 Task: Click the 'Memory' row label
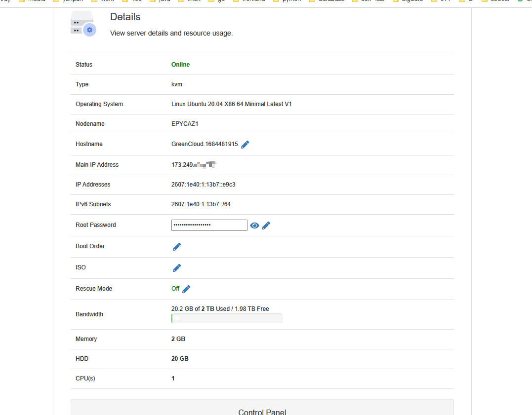point(86,339)
